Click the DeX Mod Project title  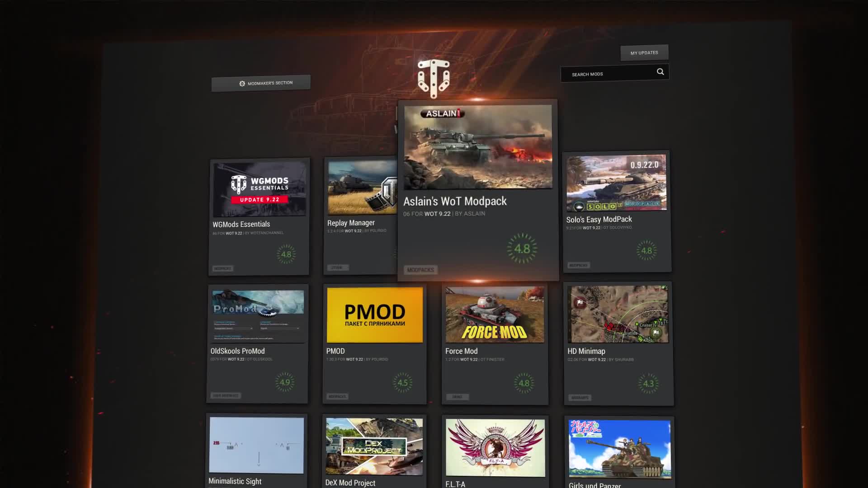[x=350, y=483]
